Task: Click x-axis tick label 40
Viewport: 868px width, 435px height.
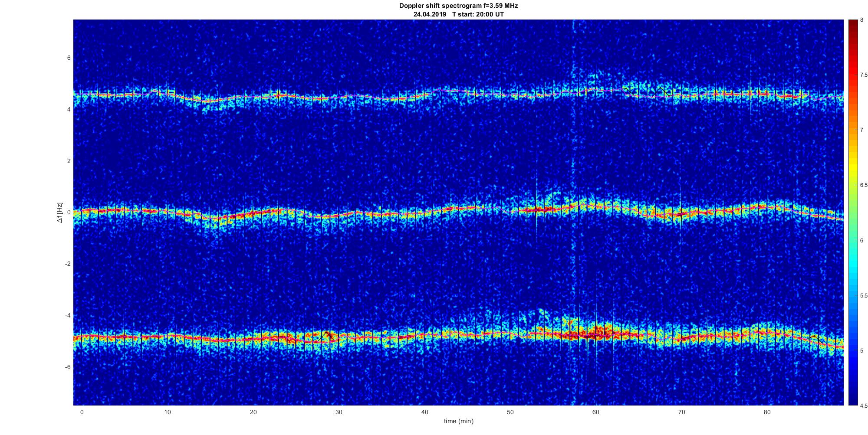Action: pyautogui.click(x=424, y=412)
